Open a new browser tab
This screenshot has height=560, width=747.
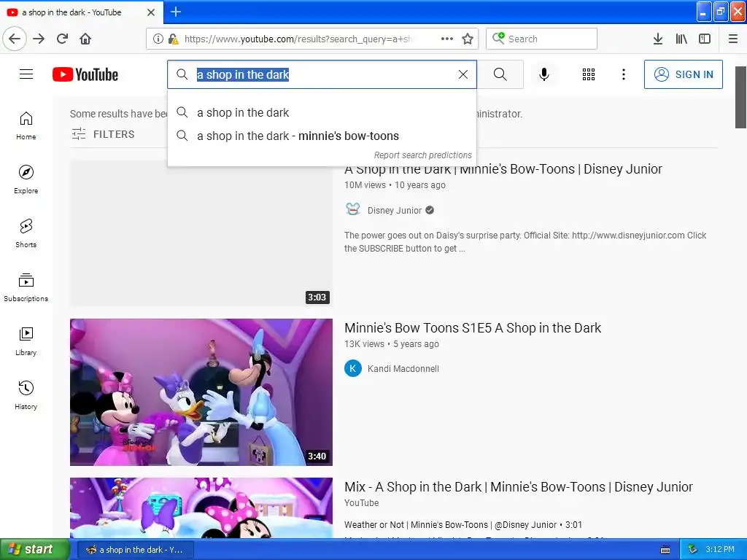tap(176, 12)
